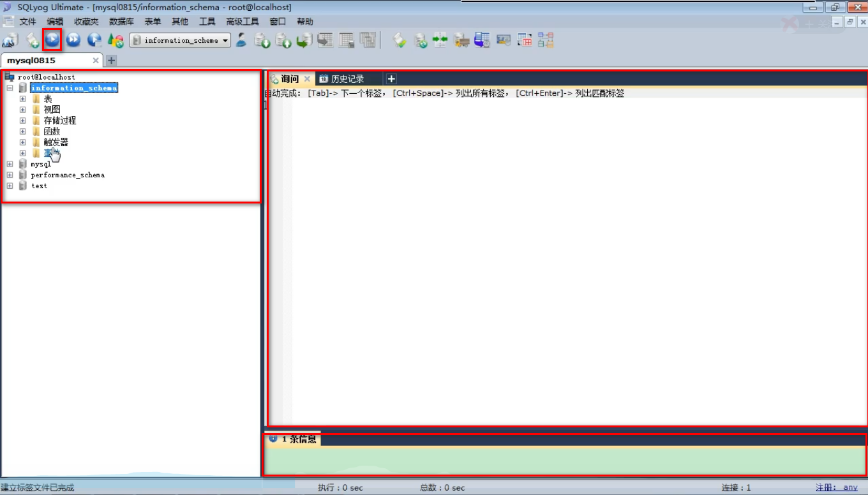Add a new connection tab with plus
Screen dimensions: 868x495
(111, 61)
